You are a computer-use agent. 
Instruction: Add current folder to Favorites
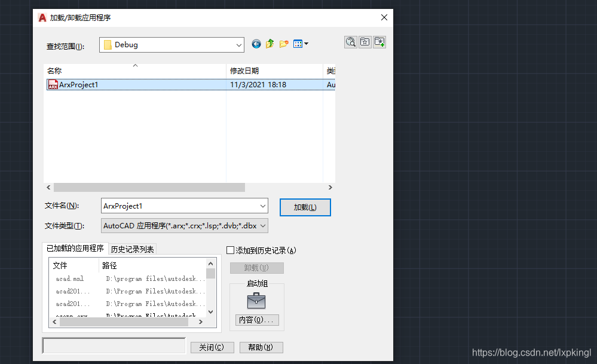click(379, 42)
